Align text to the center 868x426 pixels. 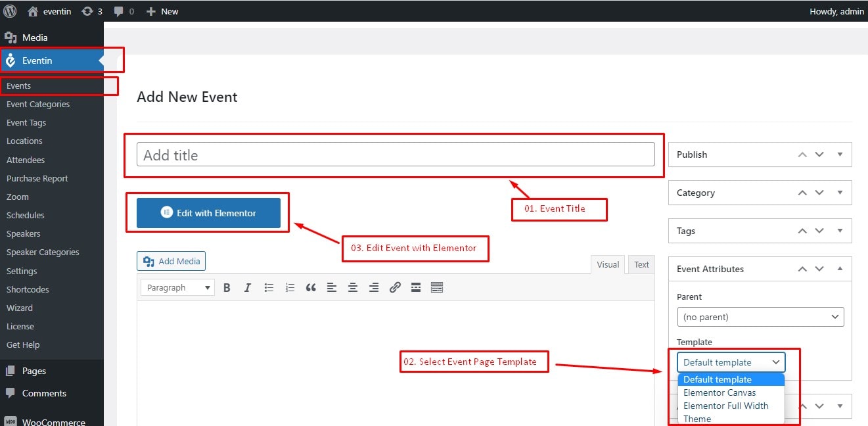click(353, 287)
